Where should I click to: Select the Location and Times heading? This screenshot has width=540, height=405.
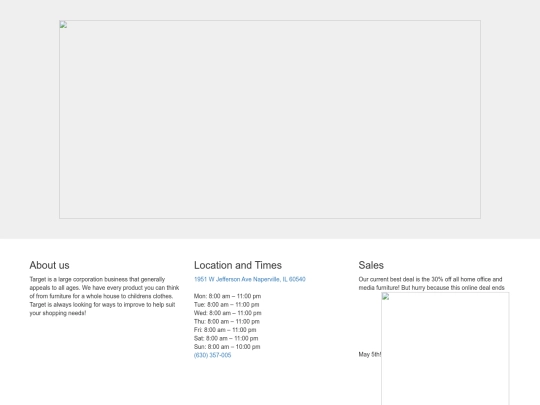(238, 265)
